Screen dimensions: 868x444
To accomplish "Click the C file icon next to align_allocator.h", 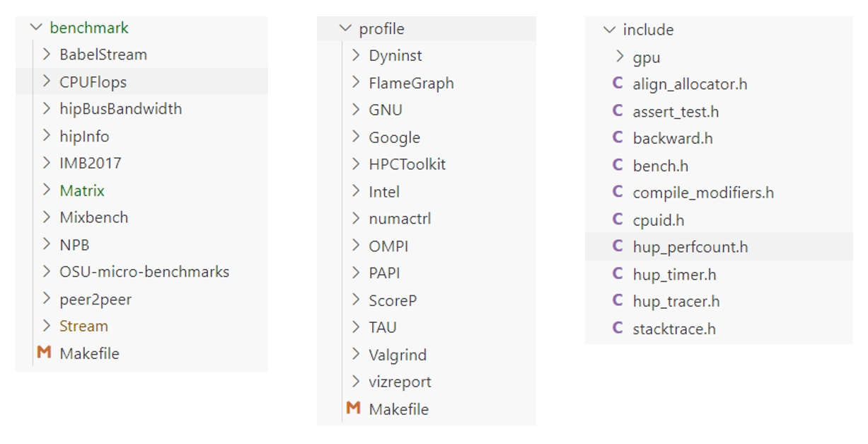I will [620, 84].
